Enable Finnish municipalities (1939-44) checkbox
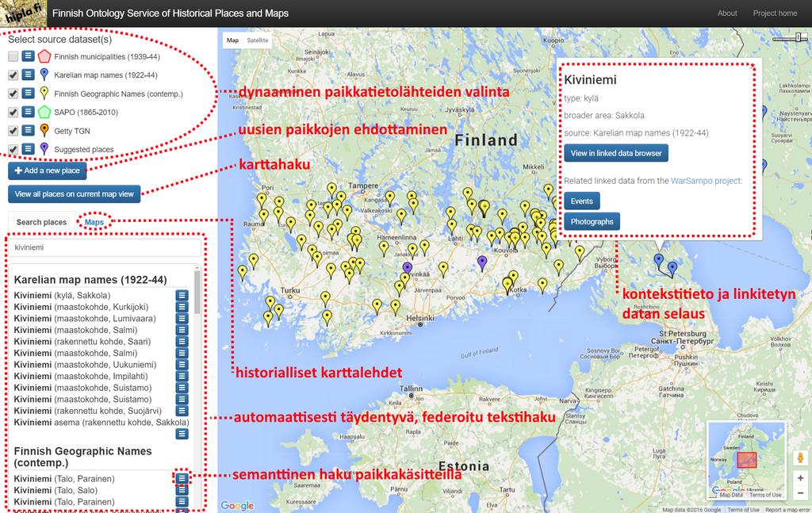 (x=13, y=56)
